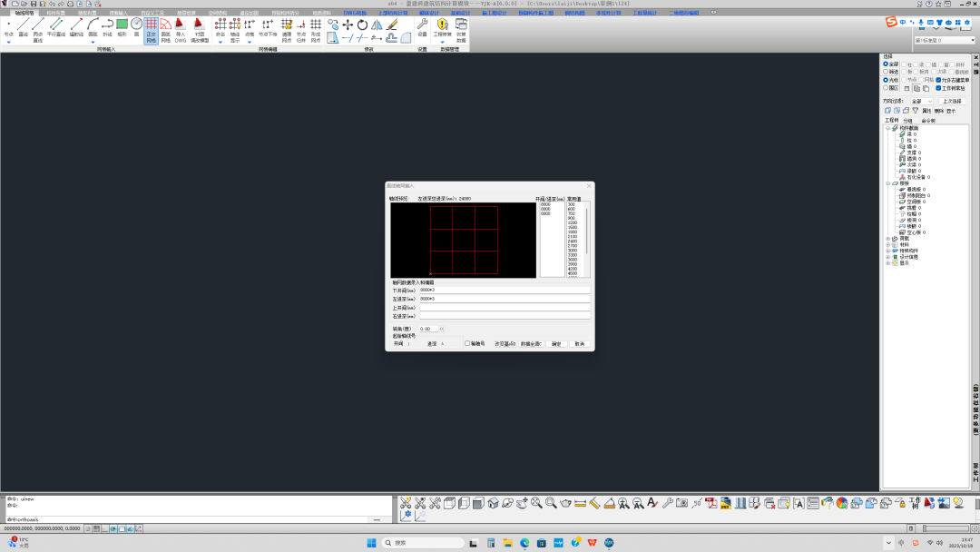Switch to the DWG转换 ribbon tab
980x552 pixels.
(x=355, y=13)
